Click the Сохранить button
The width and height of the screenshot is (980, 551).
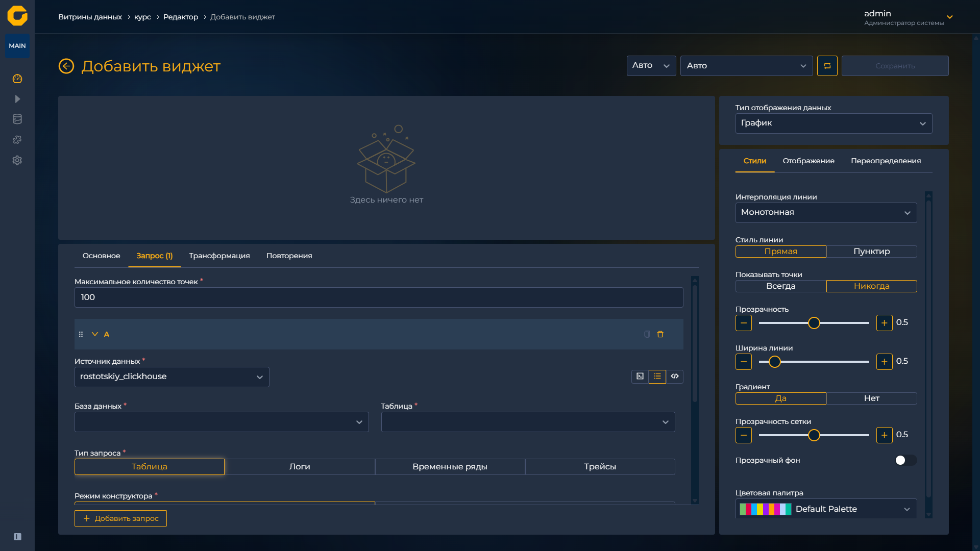pos(895,66)
